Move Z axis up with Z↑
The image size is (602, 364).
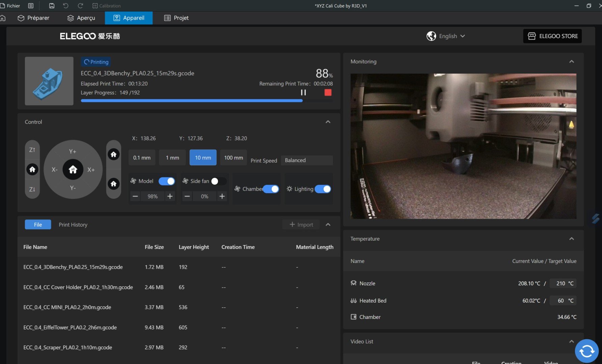coord(32,150)
